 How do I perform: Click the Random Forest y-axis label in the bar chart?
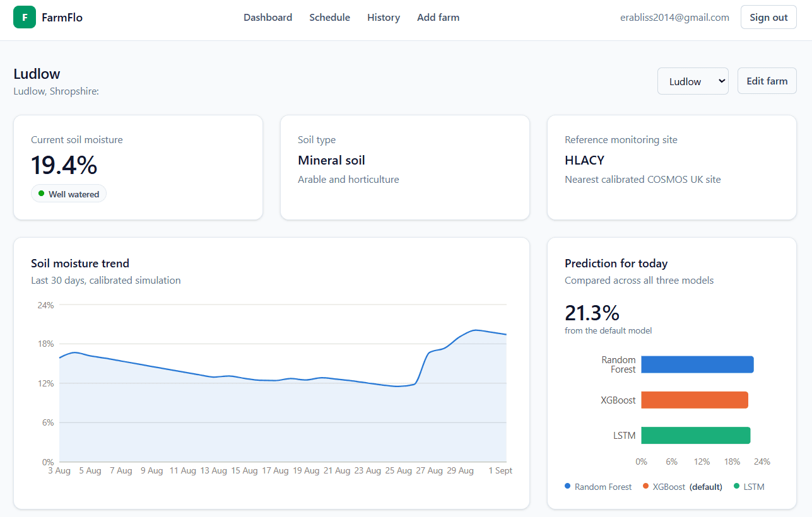coord(618,364)
